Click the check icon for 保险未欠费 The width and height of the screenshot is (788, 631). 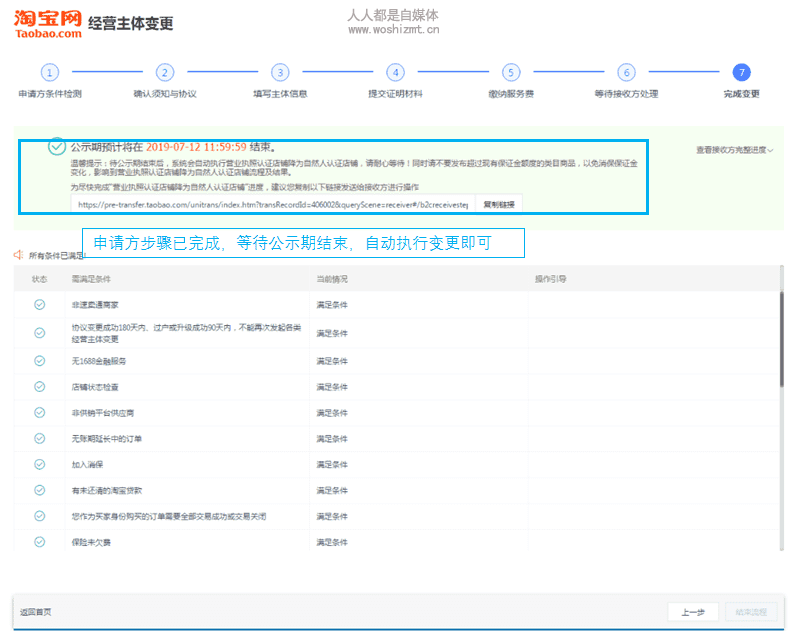point(40,541)
